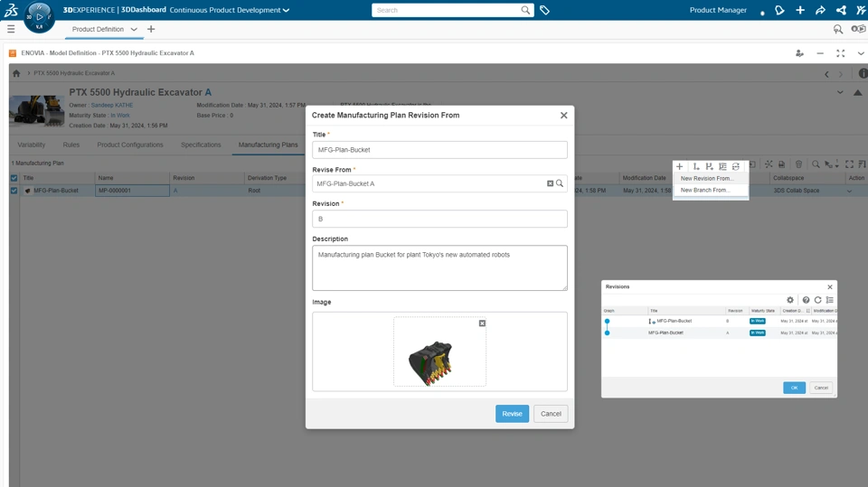This screenshot has height=487, width=868.
Task: Remove the bucket image in dialog
Action: [482, 323]
